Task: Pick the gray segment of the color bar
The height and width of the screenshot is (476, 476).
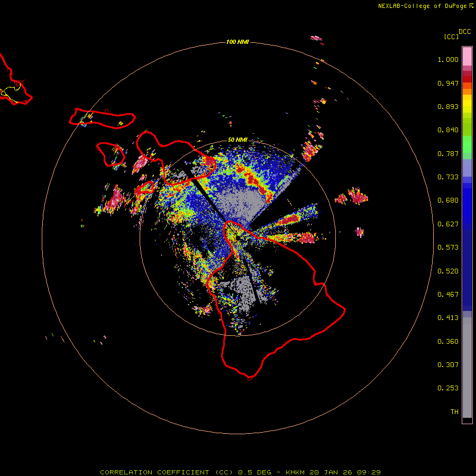Action: (467, 368)
